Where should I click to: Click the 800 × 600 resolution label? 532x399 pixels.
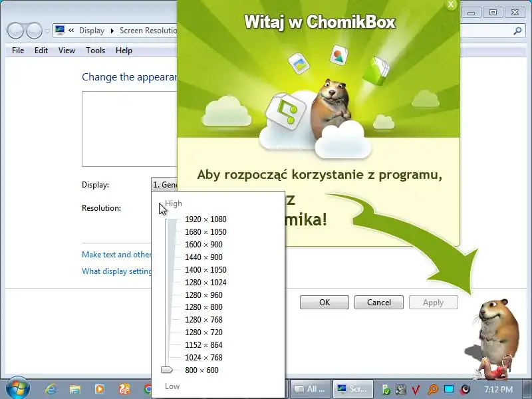(x=202, y=370)
